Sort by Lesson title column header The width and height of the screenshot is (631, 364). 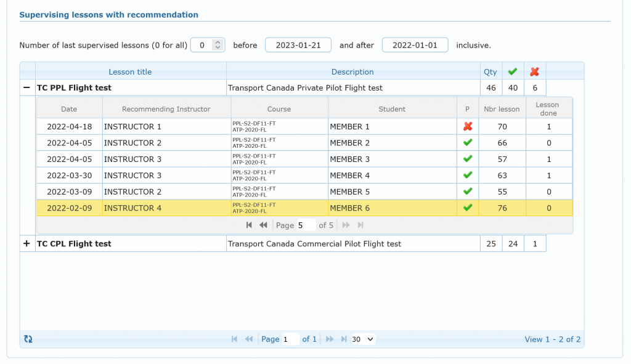(130, 72)
